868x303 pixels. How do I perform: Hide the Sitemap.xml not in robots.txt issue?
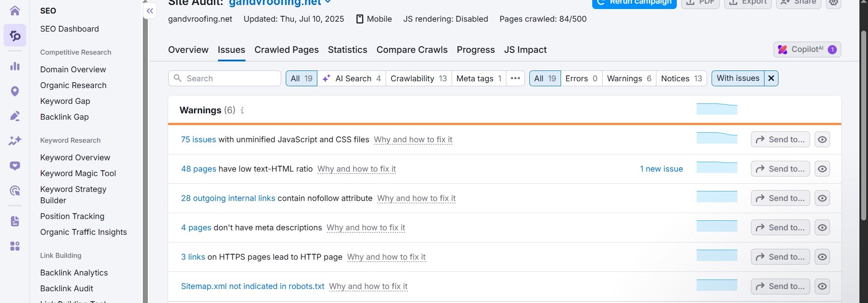[822, 286]
